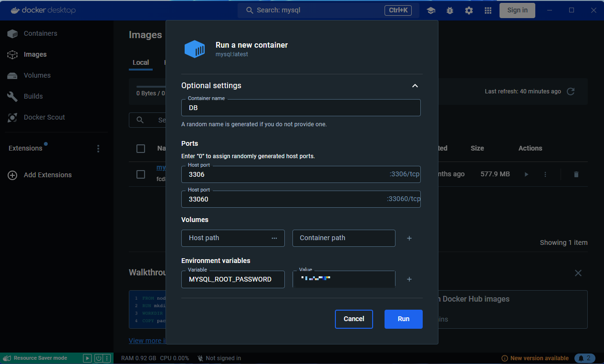Click the Not signed in status
The image size is (604, 364).
[219, 358]
